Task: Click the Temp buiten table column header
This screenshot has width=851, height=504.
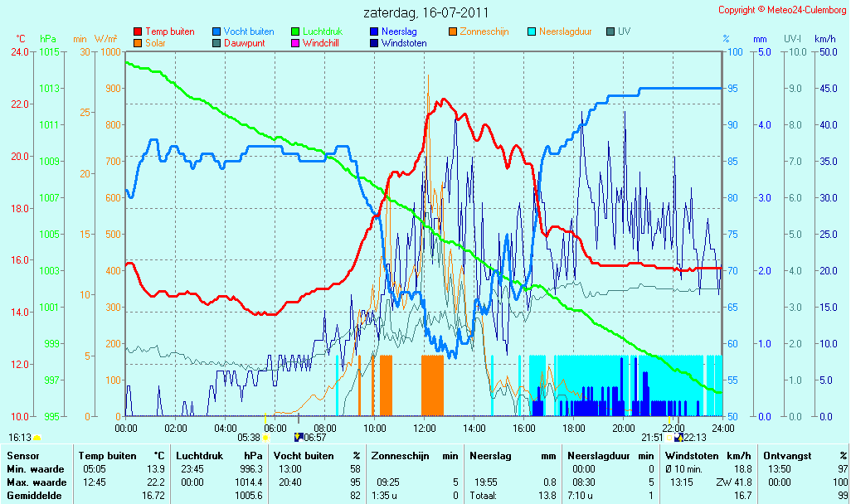Action: coord(108,456)
